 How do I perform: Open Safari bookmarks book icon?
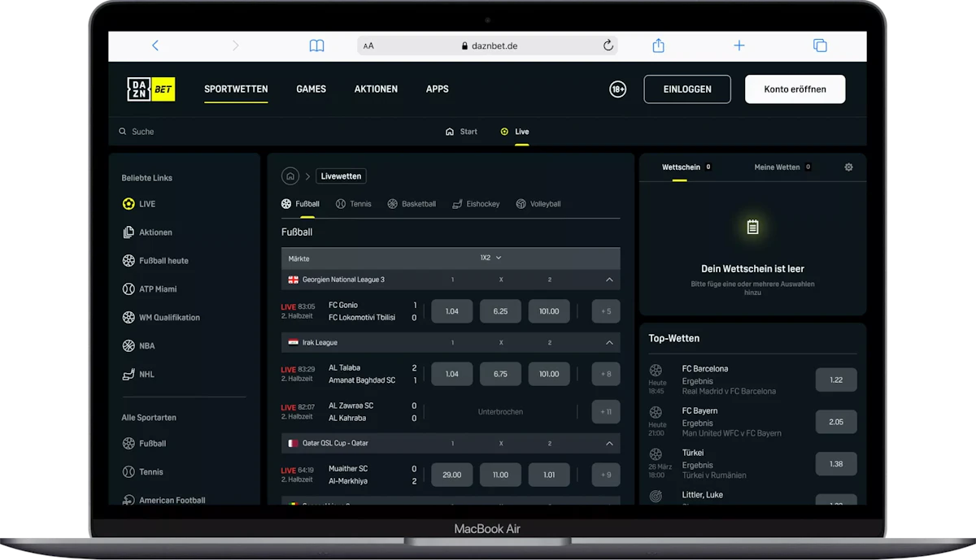click(x=316, y=46)
